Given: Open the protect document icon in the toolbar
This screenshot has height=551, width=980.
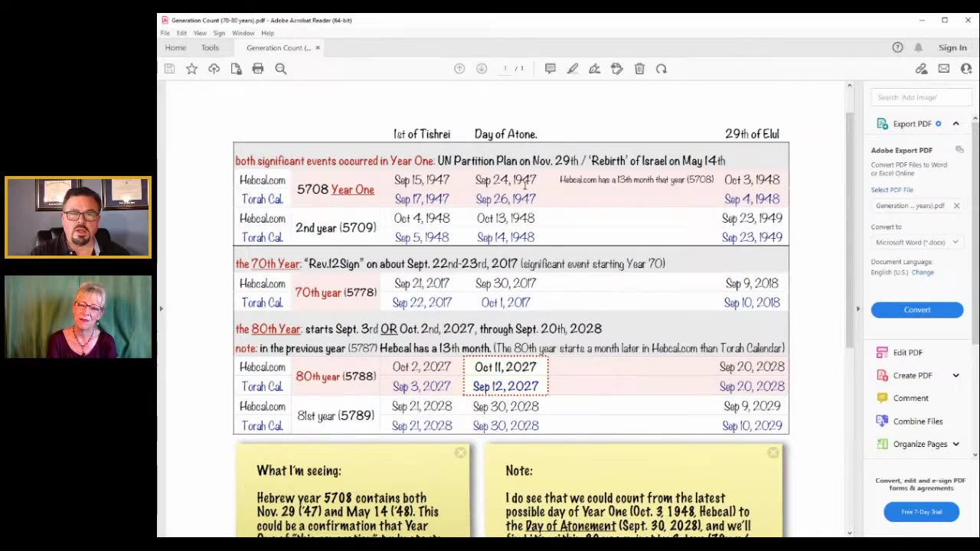Looking at the screenshot, I should click(236, 69).
